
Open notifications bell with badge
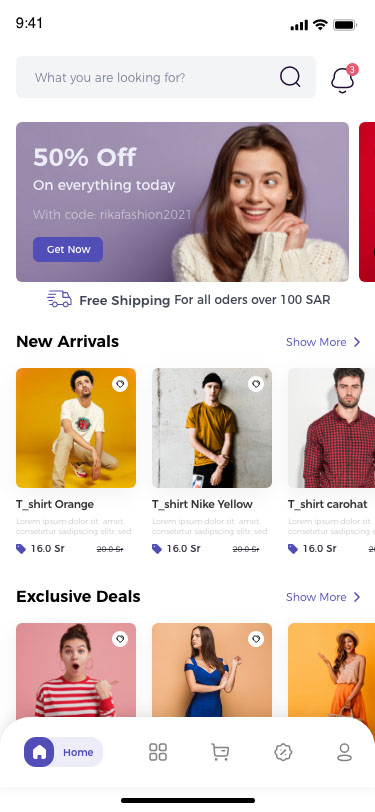[x=344, y=78]
